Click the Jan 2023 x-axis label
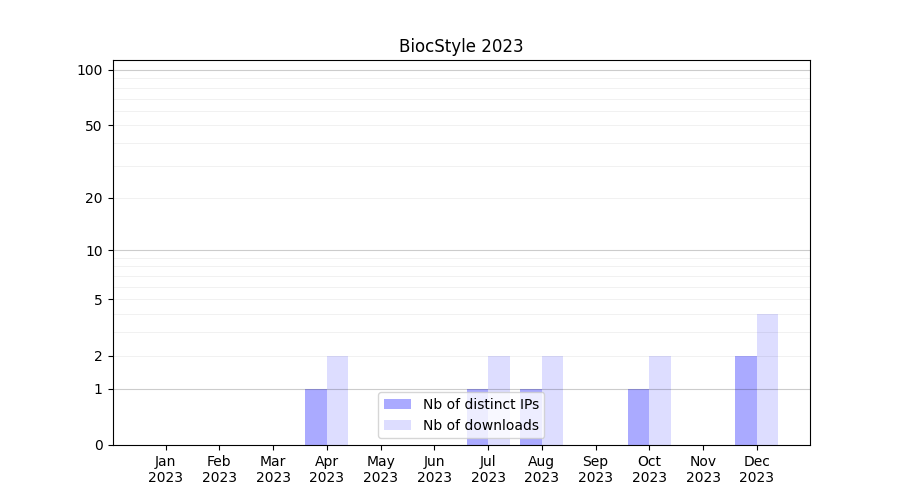The image size is (900, 500). coord(166,469)
